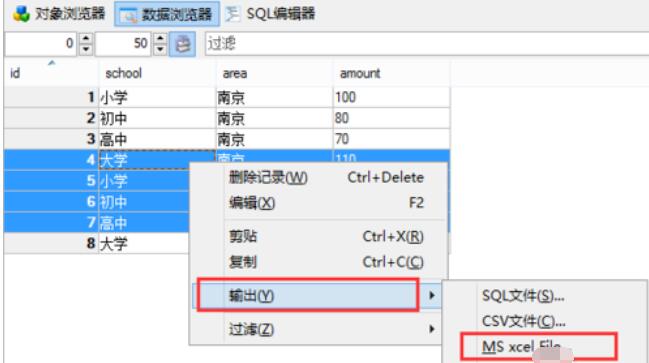Click area cell 南京 in row 3
The width and height of the screenshot is (649, 363).
[274, 139]
